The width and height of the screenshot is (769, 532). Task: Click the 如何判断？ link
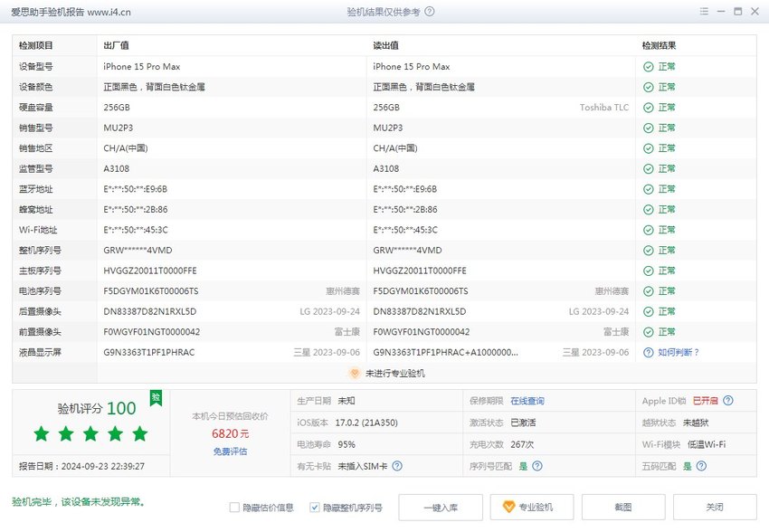[x=679, y=353]
